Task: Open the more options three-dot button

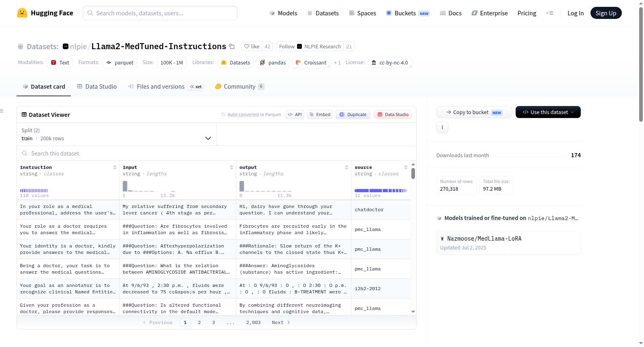Action: (x=442, y=127)
